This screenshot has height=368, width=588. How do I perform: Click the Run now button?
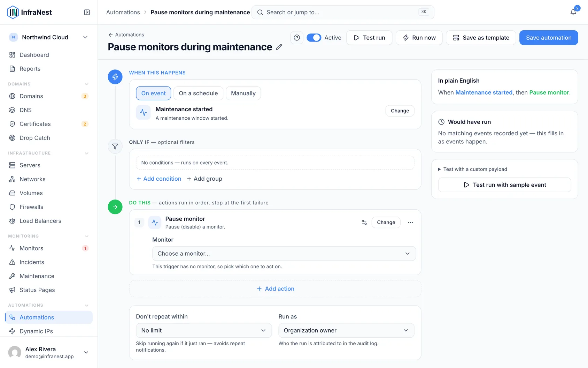point(419,38)
